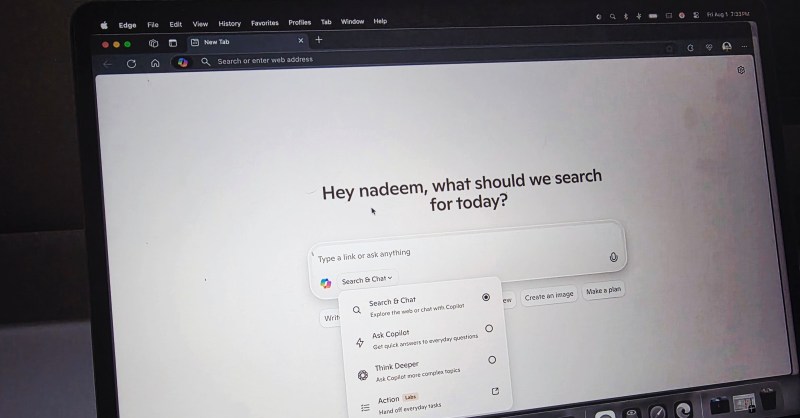Open the Trash in the Dock
The image size is (800, 418).
pyautogui.click(x=768, y=399)
